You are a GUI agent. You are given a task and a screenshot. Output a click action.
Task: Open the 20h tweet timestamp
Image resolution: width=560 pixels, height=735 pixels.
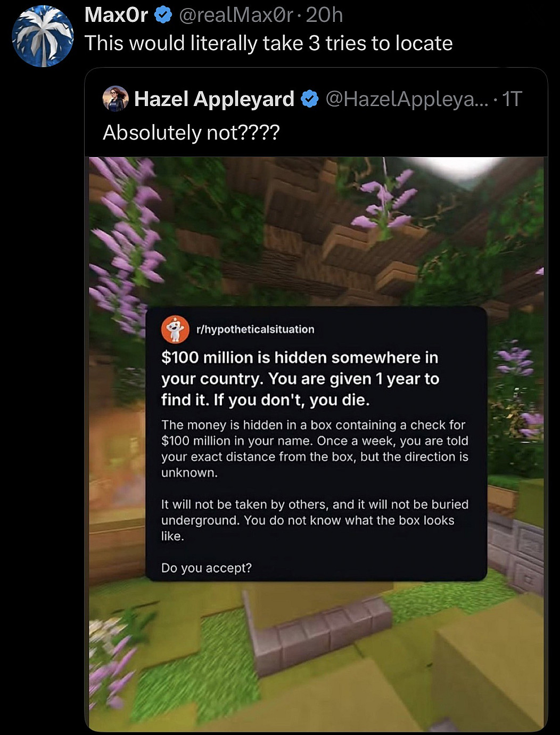click(324, 15)
